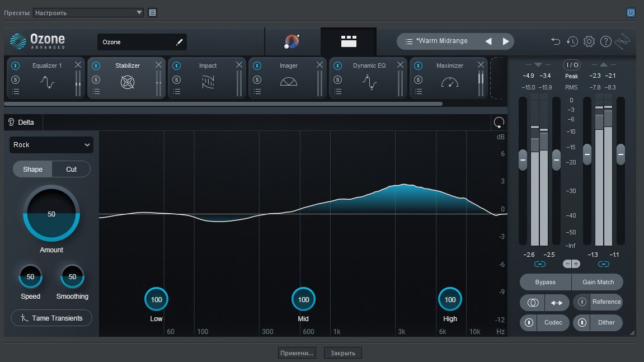Toggle the Codec power button

pyautogui.click(x=529, y=322)
